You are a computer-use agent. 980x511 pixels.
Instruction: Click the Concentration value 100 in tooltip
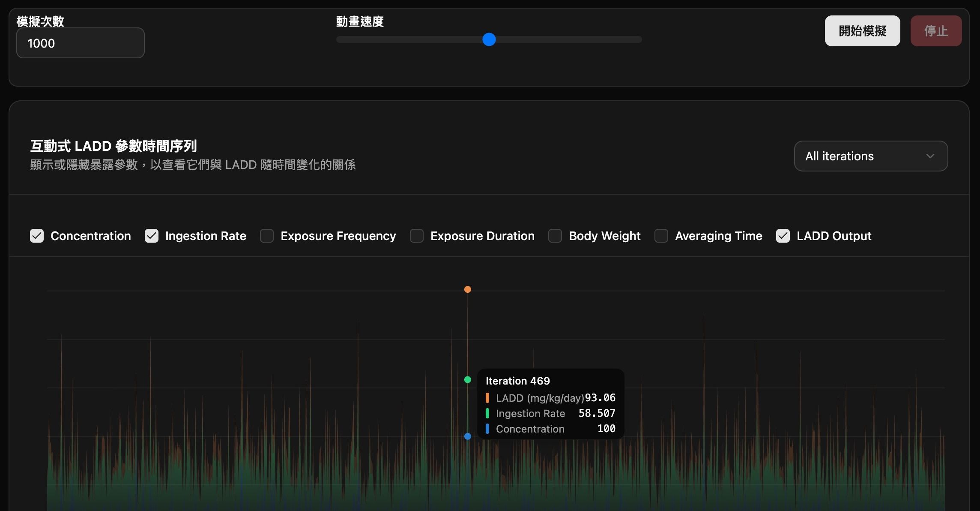pos(607,429)
